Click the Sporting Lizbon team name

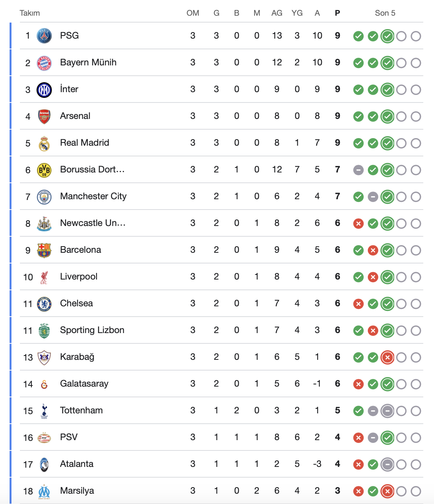click(92, 330)
